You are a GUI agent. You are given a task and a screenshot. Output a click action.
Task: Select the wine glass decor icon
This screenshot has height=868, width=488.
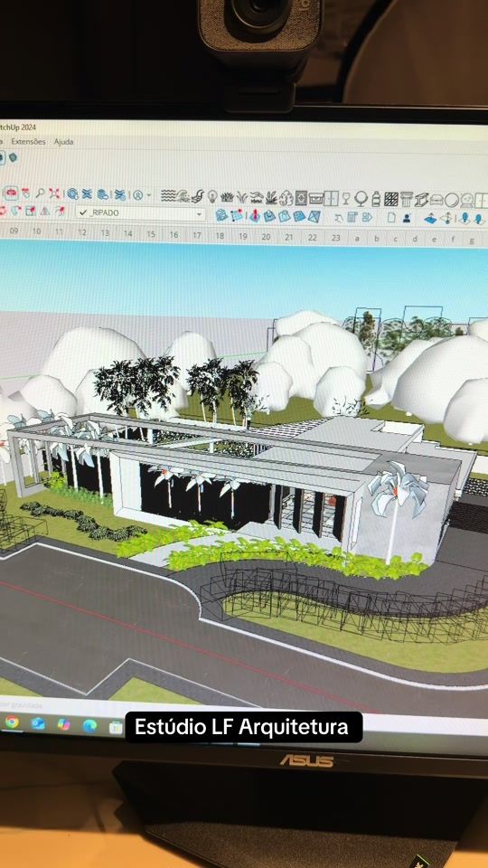pos(346,198)
